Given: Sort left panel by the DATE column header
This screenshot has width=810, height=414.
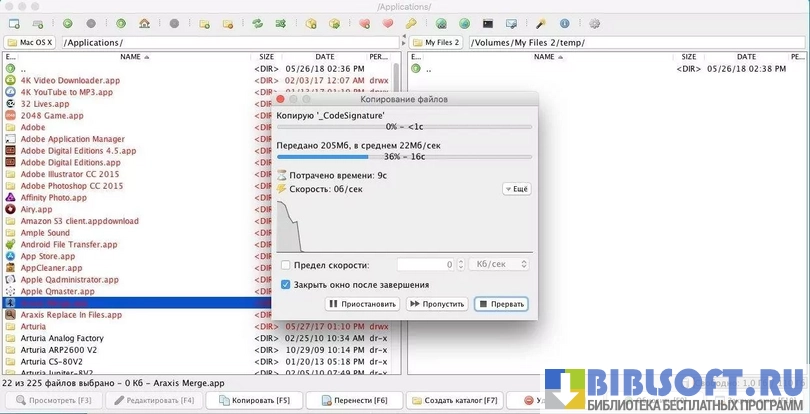Looking at the screenshot, I should pyautogui.click(x=325, y=57).
